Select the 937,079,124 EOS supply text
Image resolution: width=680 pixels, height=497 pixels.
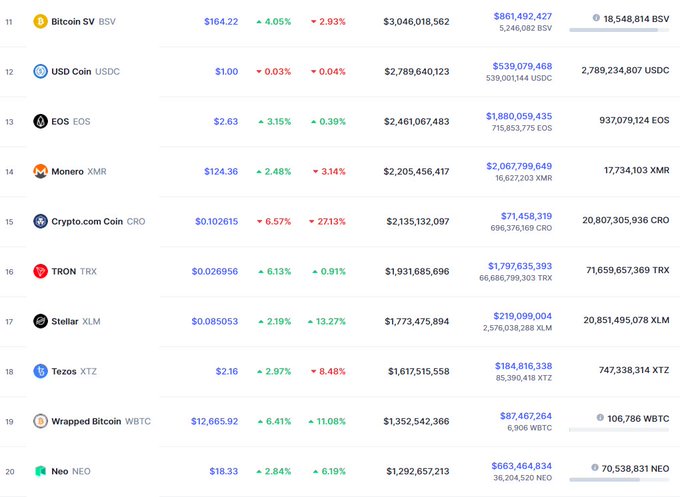(634, 120)
